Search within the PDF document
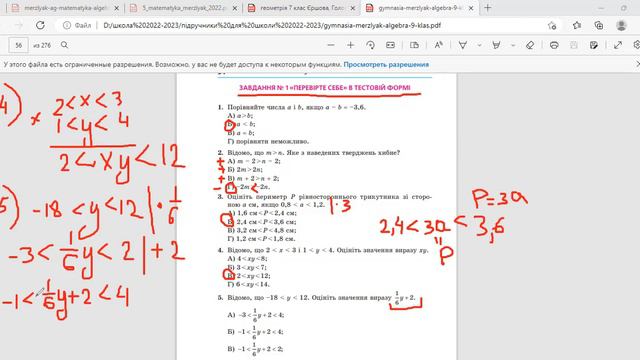The height and width of the screenshot is (360, 640). click(64, 45)
